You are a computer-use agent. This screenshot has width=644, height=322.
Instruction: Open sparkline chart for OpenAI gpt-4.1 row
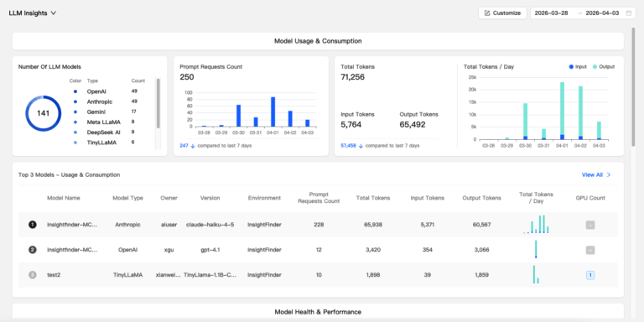[536, 249]
